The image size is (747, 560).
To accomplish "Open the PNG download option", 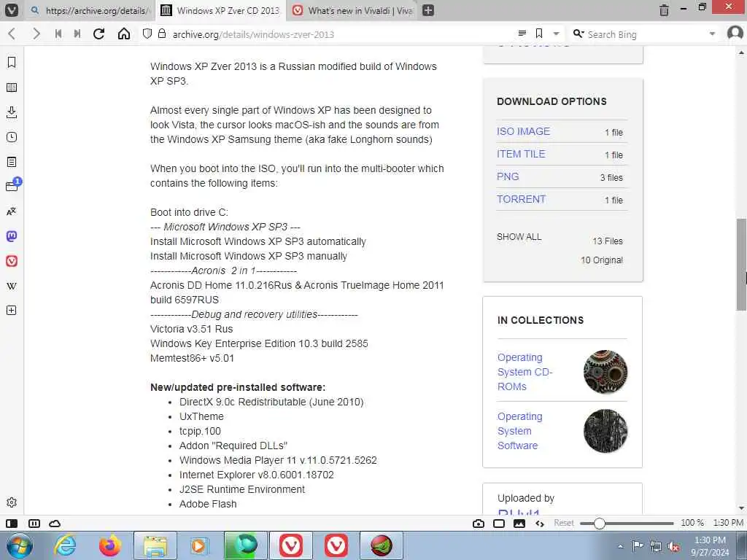I will pos(508,176).
